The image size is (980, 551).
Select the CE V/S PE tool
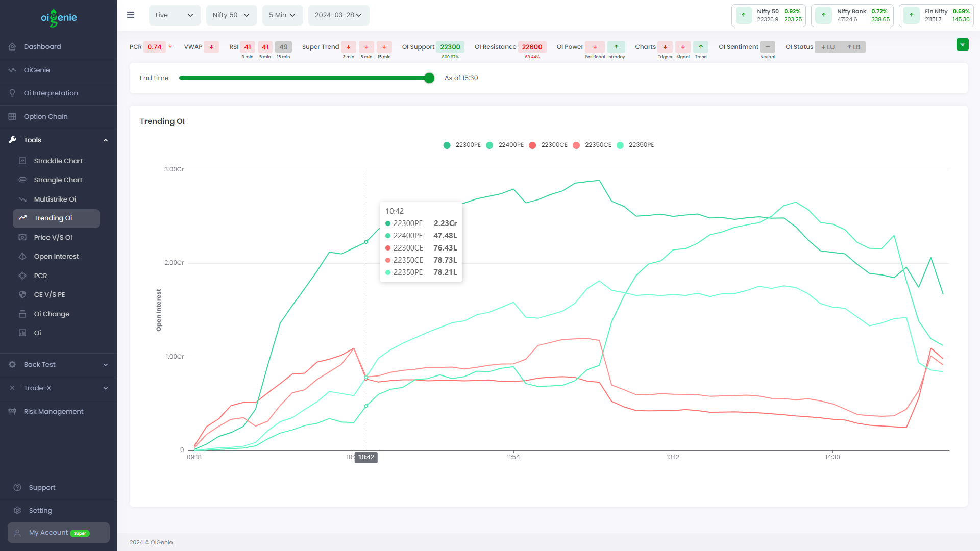pyautogui.click(x=49, y=294)
